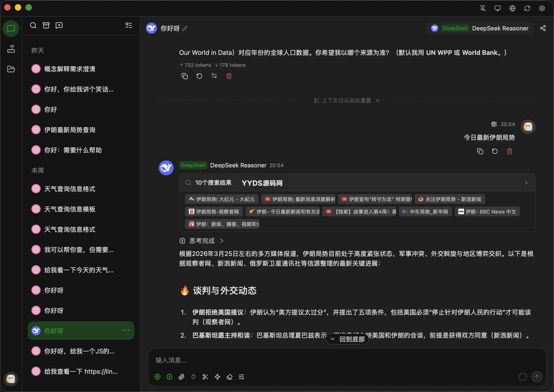The width and height of the screenshot is (554, 392).
Task: Click the sync refresh icon in title bar
Action: click(x=527, y=8)
